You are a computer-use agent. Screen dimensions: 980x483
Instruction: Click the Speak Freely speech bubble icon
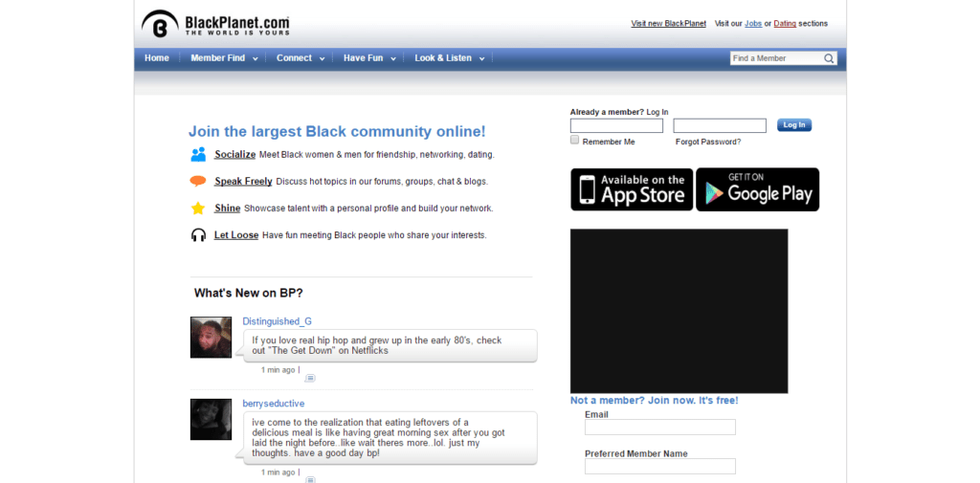pyautogui.click(x=198, y=181)
